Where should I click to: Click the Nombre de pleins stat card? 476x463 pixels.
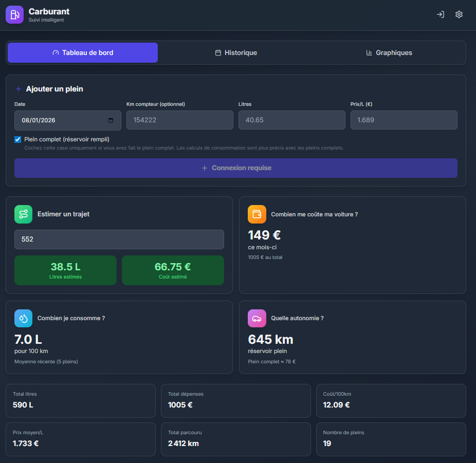tap(391, 439)
